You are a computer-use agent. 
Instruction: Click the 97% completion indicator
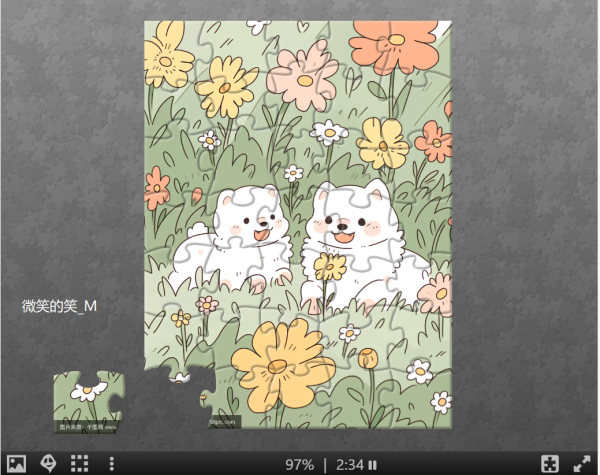coord(299,465)
